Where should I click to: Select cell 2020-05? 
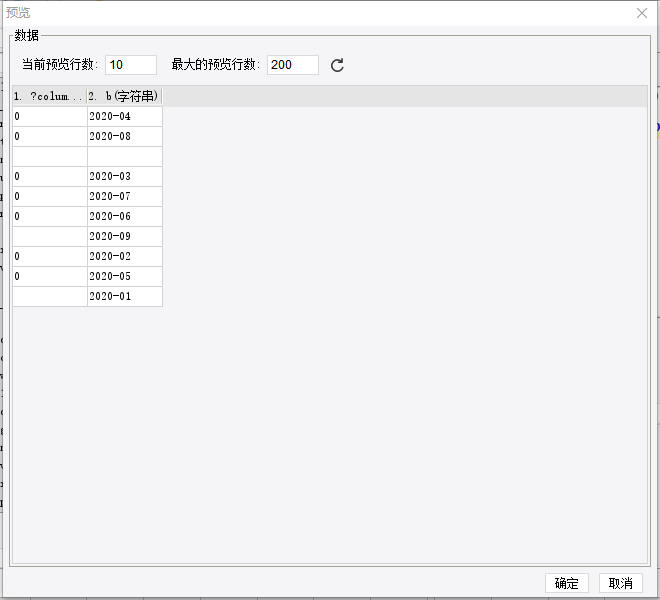(x=125, y=276)
